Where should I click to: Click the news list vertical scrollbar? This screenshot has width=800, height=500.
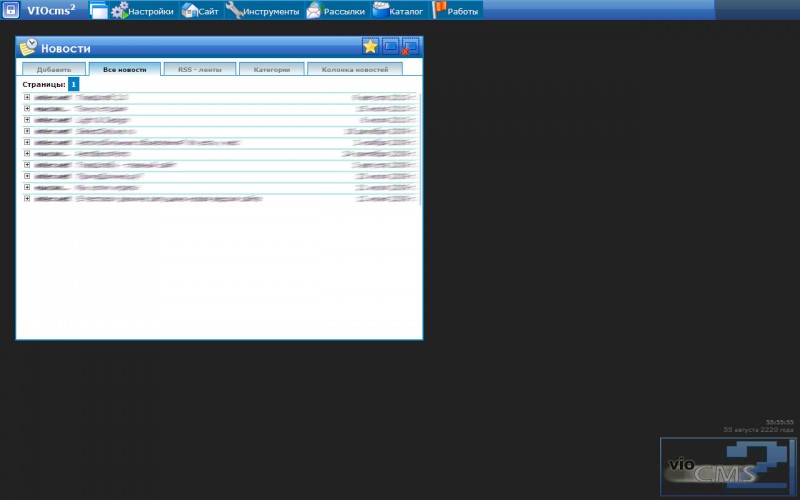coord(420,149)
